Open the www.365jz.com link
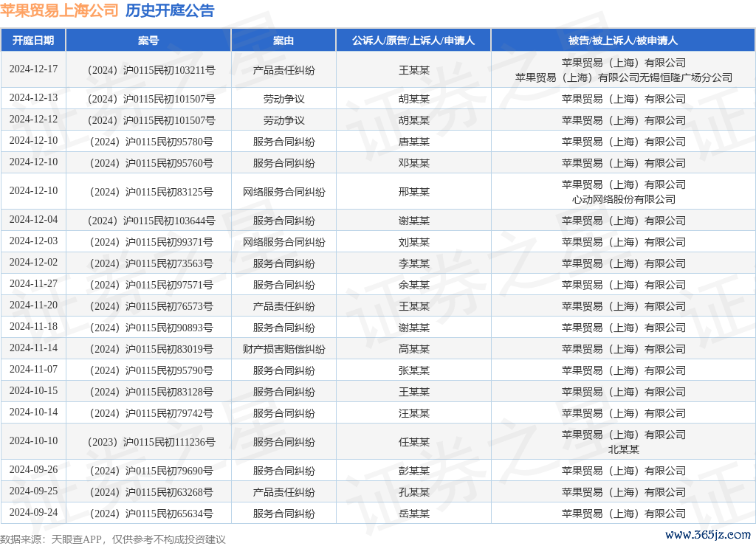Viewport: 756px width, 546px height. pyautogui.click(x=707, y=534)
